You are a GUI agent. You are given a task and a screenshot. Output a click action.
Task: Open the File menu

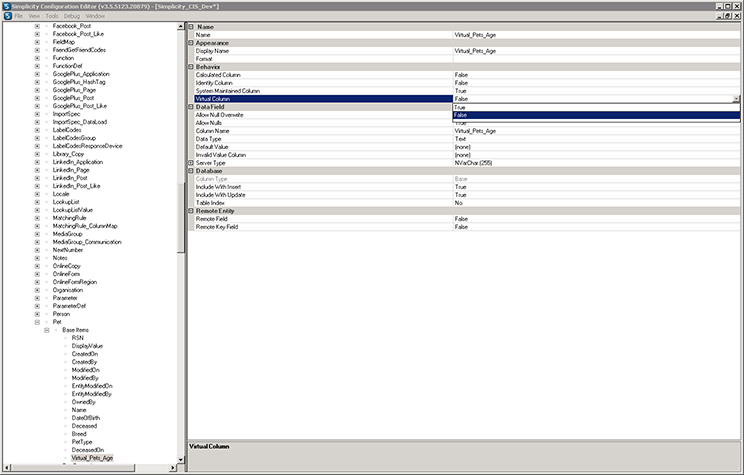pos(19,16)
